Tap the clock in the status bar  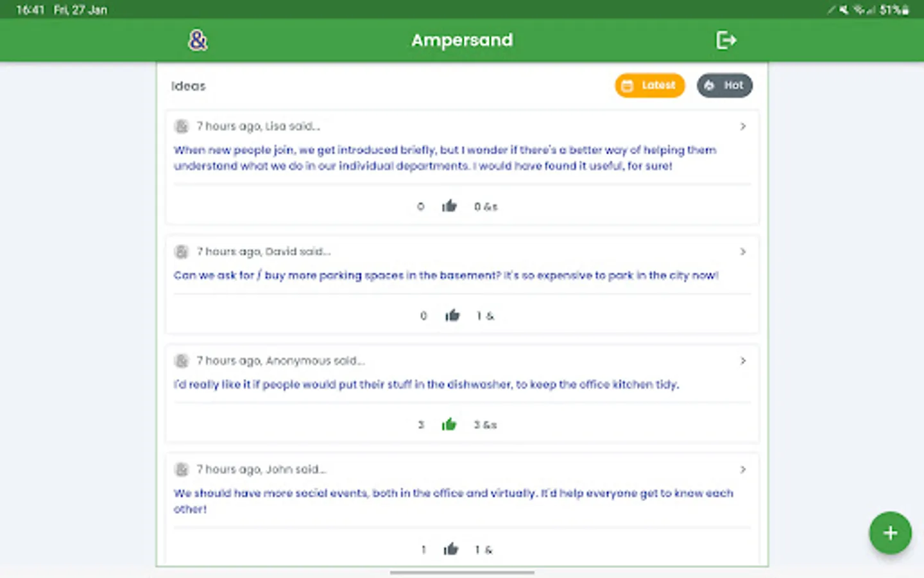tap(30, 10)
